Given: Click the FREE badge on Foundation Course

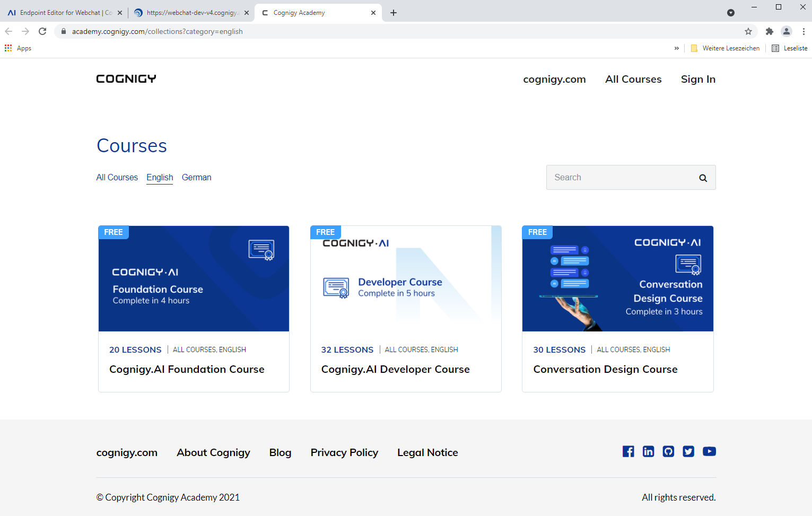Looking at the screenshot, I should coord(113,232).
